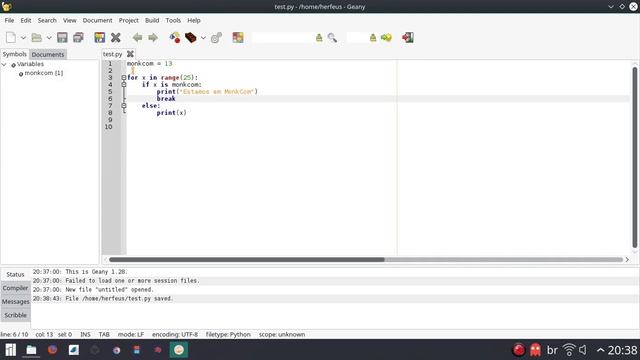Click the Wi-Fi network tray icon
This screenshot has height=360, width=640.
(569, 350)
